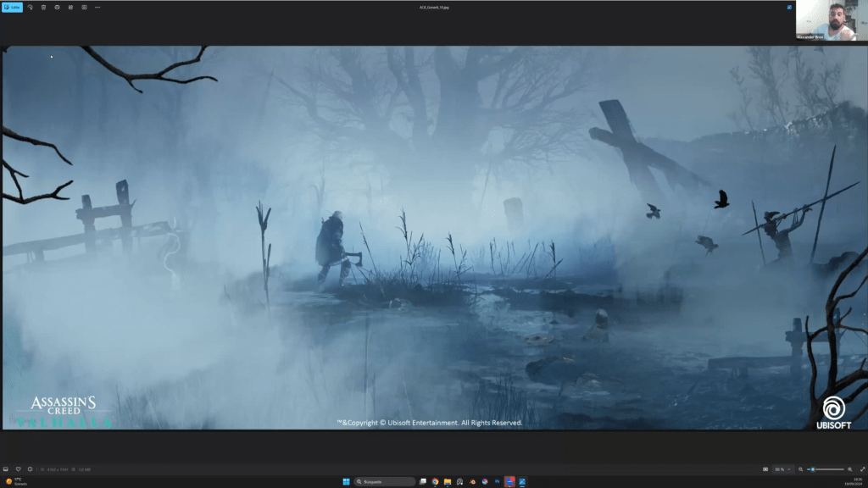
Task: Adjust the zoom level slider
Action: pos(826,469)
